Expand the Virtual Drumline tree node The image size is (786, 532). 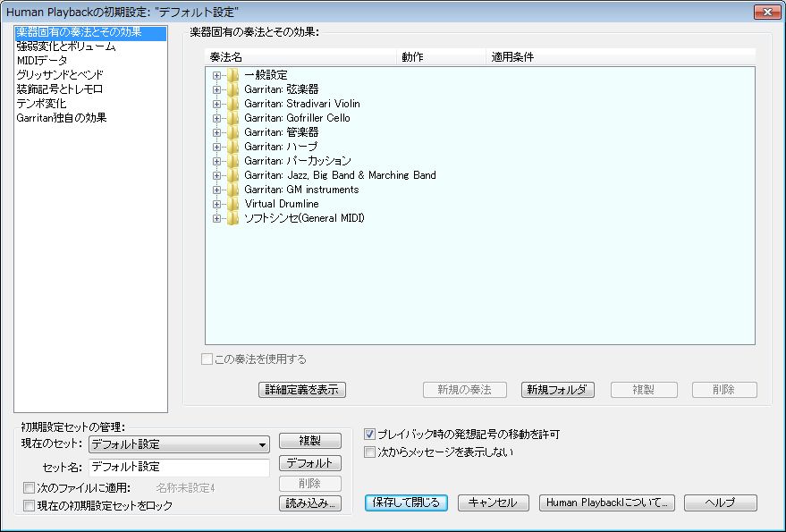pyautogui.click(x=216, y=204)
